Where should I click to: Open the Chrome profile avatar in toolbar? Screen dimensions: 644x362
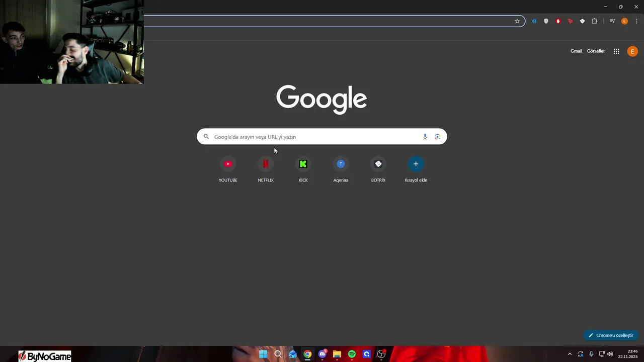[x=624, y=21]
